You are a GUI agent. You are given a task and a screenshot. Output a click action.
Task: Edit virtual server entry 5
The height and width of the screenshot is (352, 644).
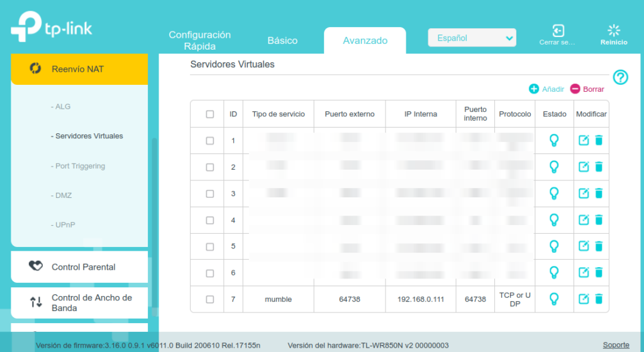pos(584,246)
